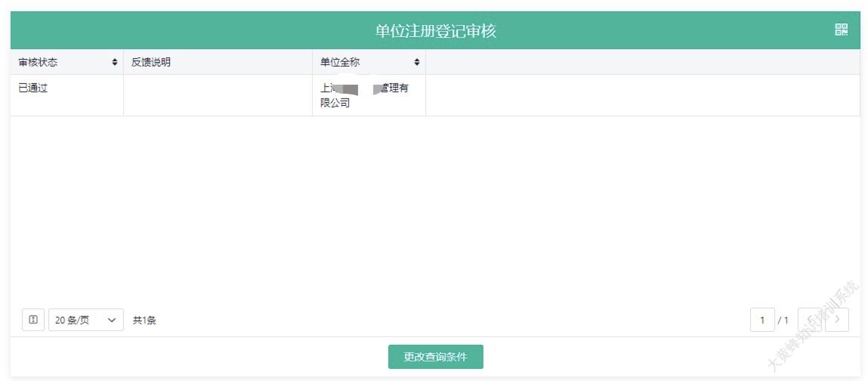
Task: Click the blank last cell of first row
Action: [642, 95]
